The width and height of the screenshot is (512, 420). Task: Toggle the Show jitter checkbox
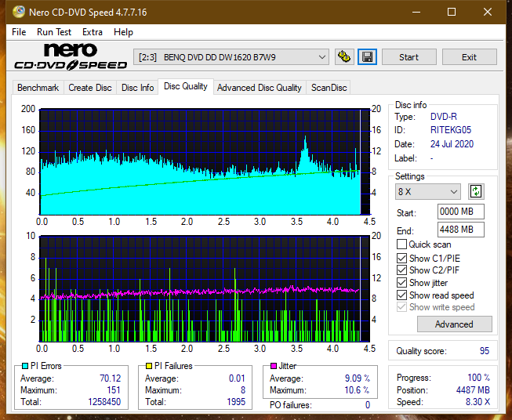coord(401,283)
